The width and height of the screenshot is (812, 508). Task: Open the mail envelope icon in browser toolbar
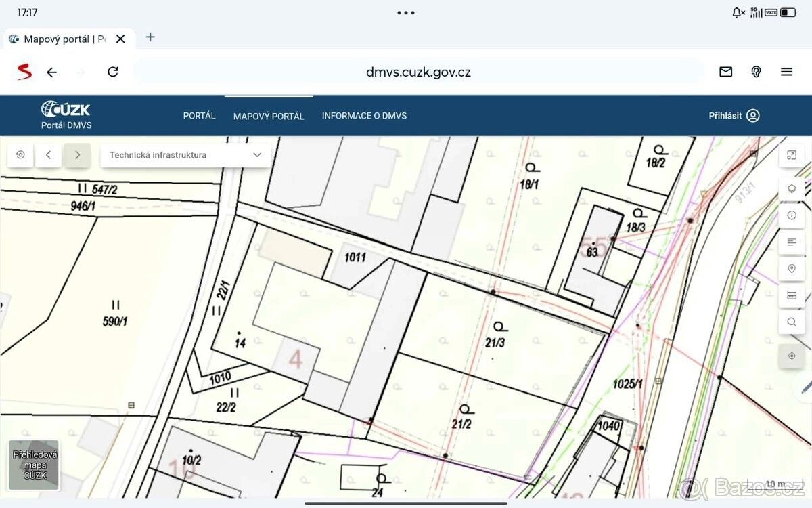tap(726, 72)
